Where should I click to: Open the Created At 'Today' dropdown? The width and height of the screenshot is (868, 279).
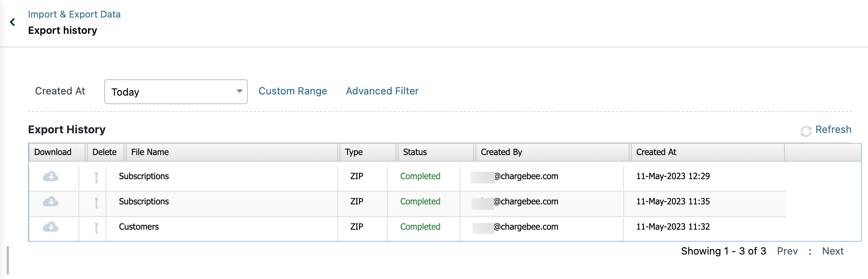pyautogui.click(x=176, y=92)
